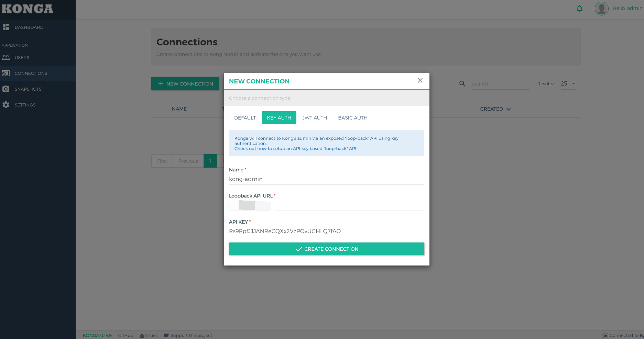This screenshot has width=644, height=339.
Task: Click the cast icon next to Connected status
Action: [x=605, y=336]
